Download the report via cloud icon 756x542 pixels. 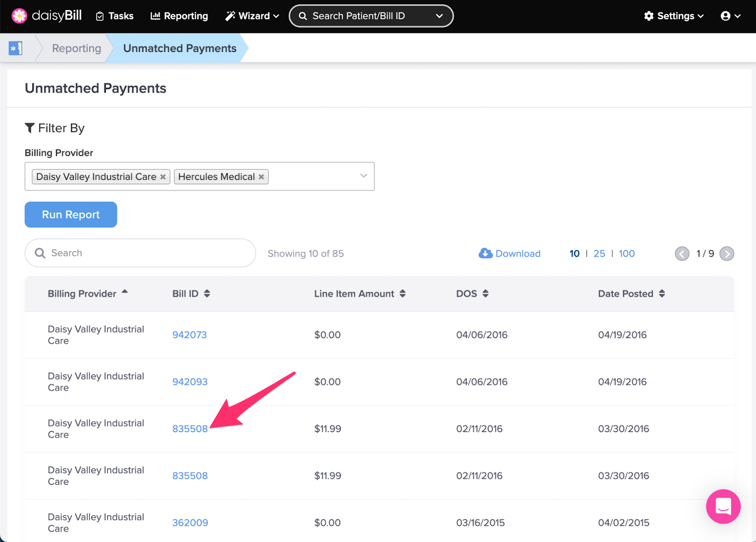click(486, 254)
